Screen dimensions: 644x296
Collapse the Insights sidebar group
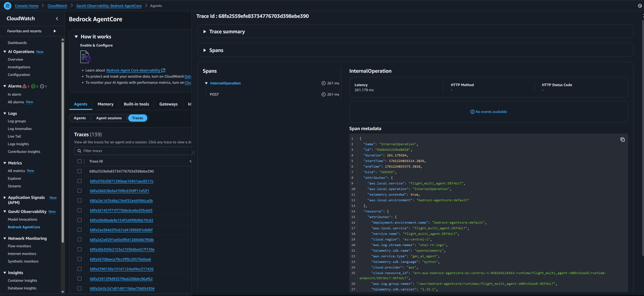point(5,273)
